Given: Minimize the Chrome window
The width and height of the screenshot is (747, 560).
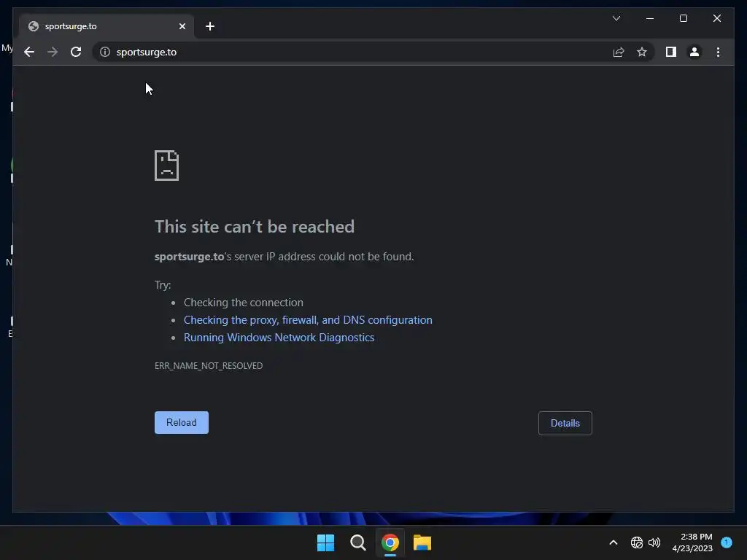Looking at the screenshot, I should (650, 18).
